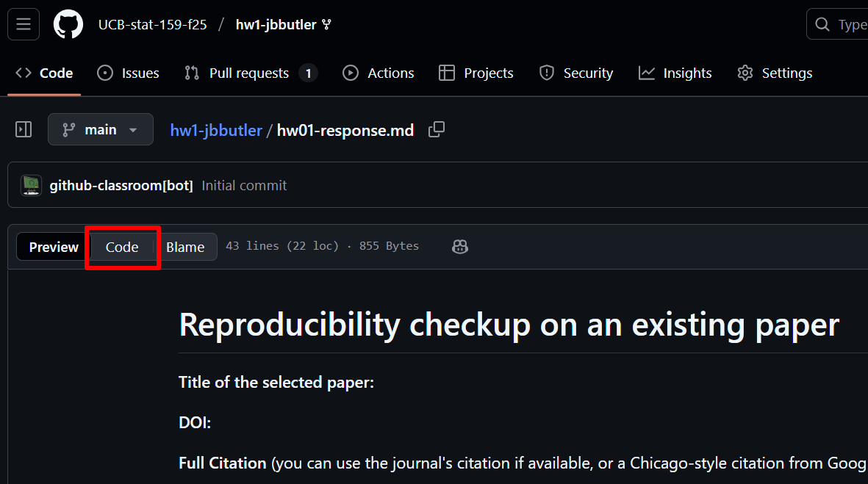
Task: Open the UCB-stat-159-f25 organization link
Action: [x=153, y=25]
